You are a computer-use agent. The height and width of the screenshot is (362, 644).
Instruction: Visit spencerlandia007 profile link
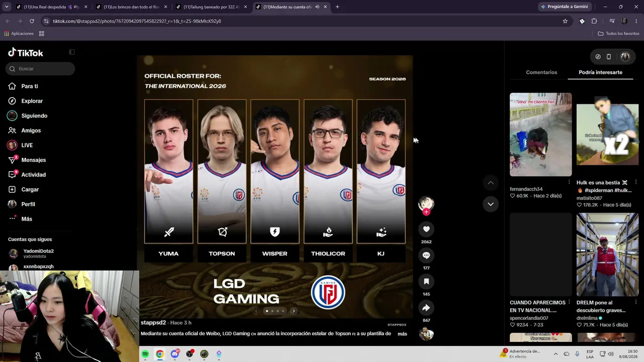529,318
